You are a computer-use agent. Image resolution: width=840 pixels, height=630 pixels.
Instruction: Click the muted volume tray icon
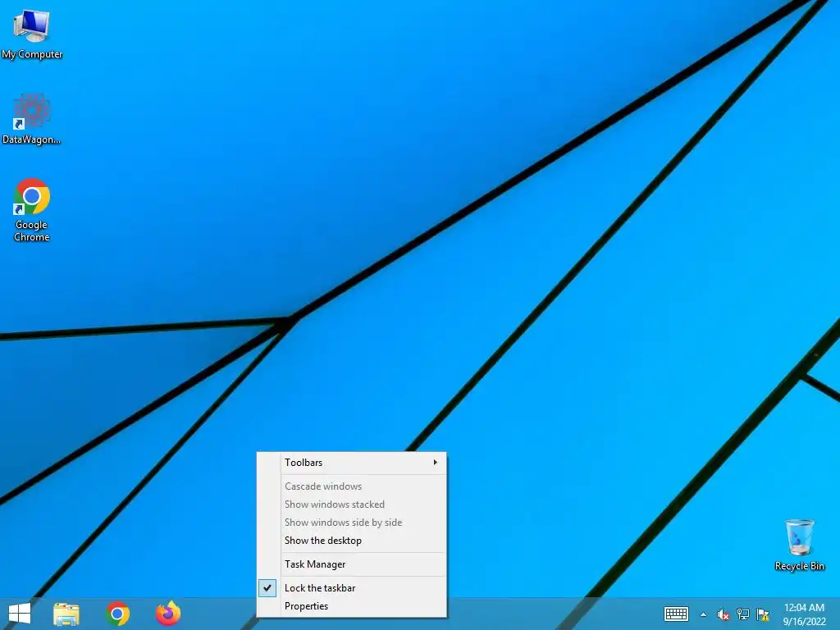724,614
